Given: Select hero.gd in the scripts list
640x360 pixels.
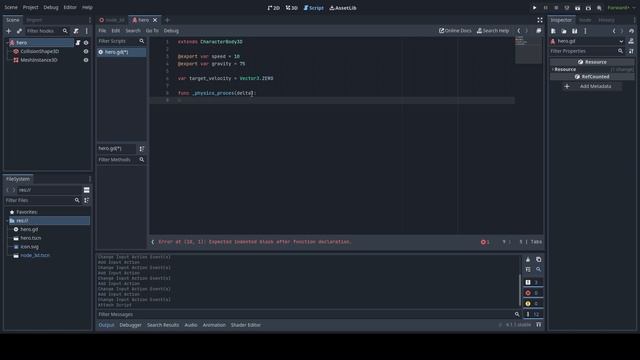Looking at the screenshot, I should [122, 52].
